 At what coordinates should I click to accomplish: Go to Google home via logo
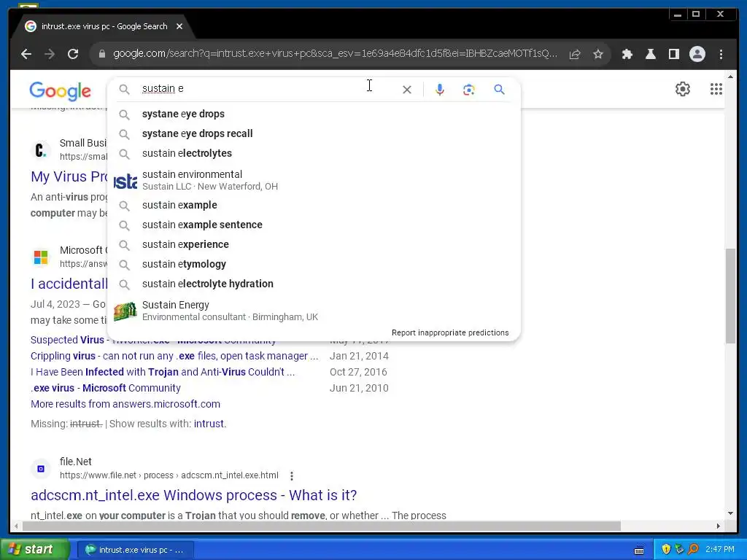tap(60, 91)
